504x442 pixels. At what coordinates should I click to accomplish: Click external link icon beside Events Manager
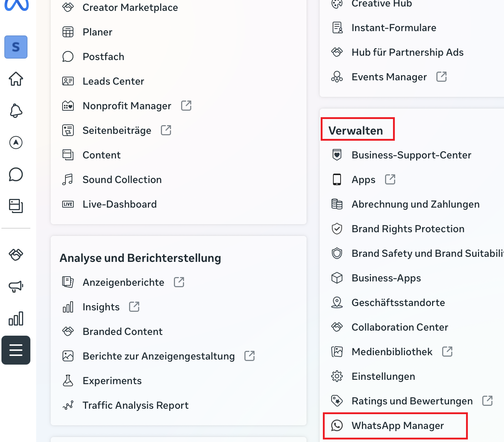441,77
